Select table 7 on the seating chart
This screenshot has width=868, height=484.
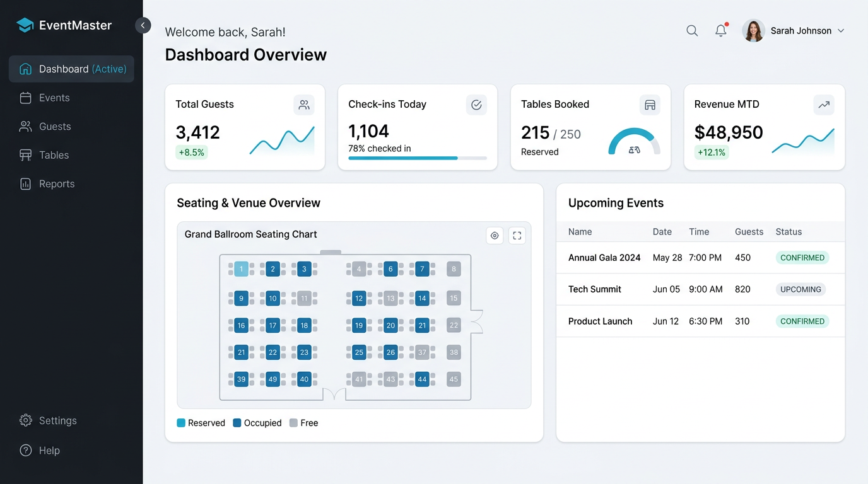(422, 269)
